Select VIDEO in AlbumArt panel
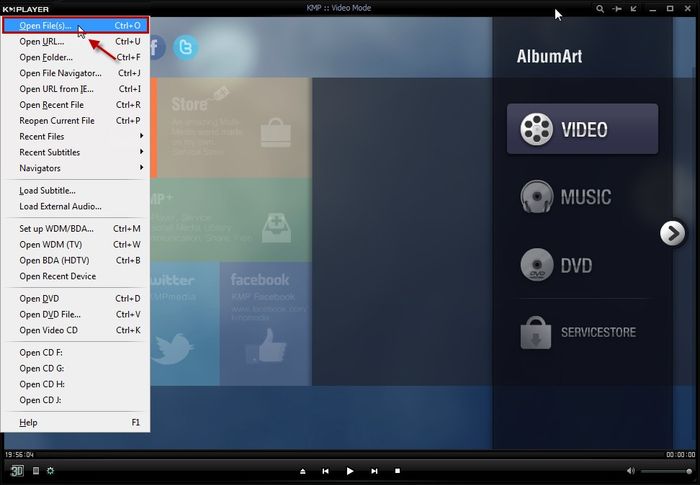Screen dimensions: 700x485 tap(582, 129)
